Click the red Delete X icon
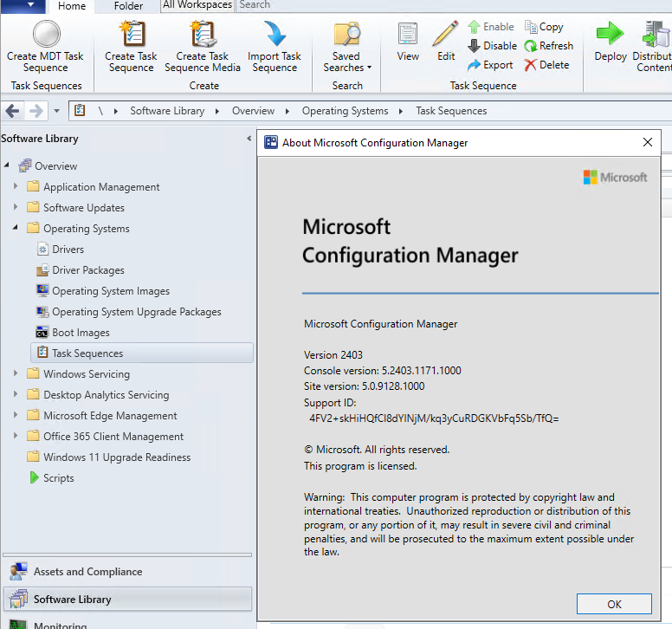 531,65
